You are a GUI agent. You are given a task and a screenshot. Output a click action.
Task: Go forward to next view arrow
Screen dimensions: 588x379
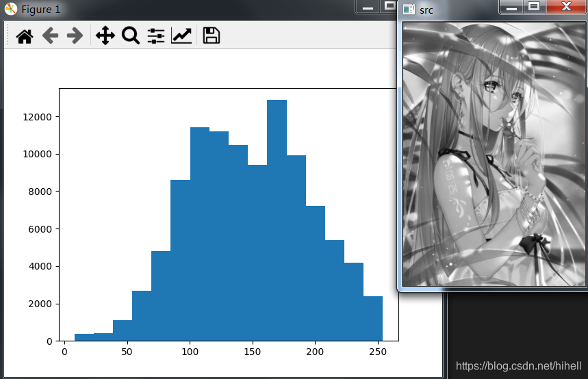(75, 36)
